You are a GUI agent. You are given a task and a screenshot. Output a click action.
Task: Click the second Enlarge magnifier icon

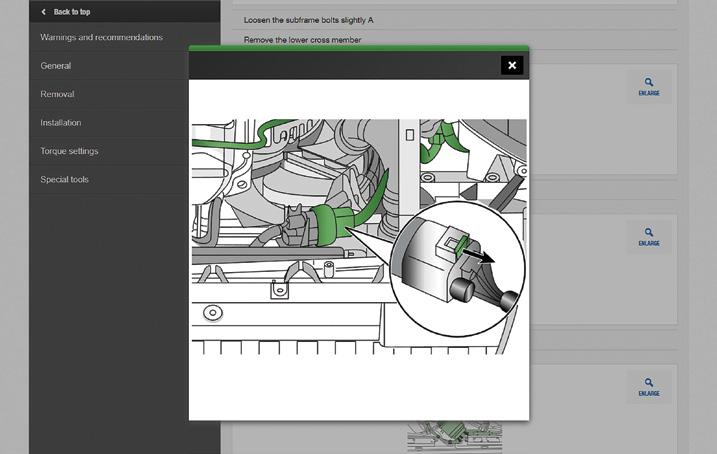click(x=649, y=232)
